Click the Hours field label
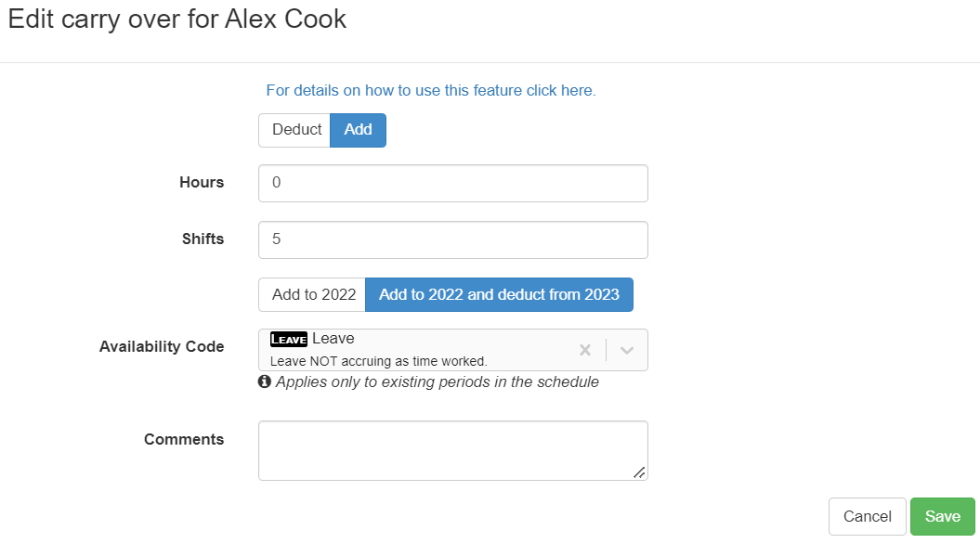 pos(202,183)
